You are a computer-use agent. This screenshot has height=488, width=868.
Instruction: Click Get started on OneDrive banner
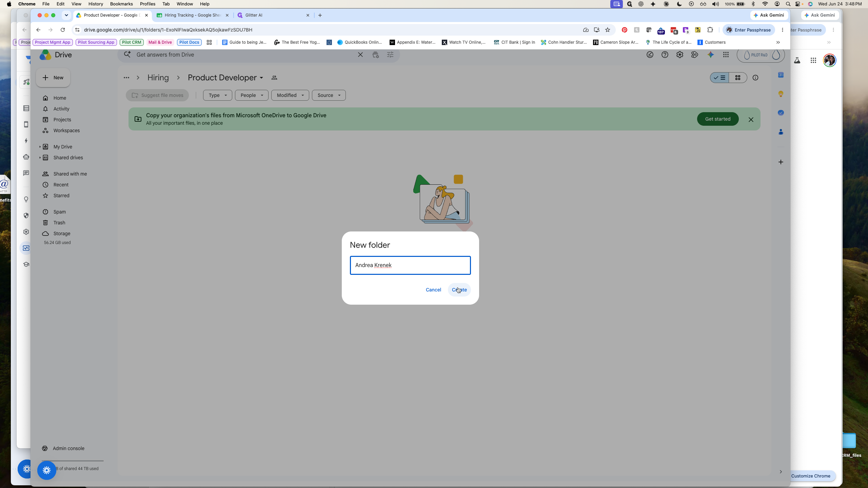tap(718, 119)
